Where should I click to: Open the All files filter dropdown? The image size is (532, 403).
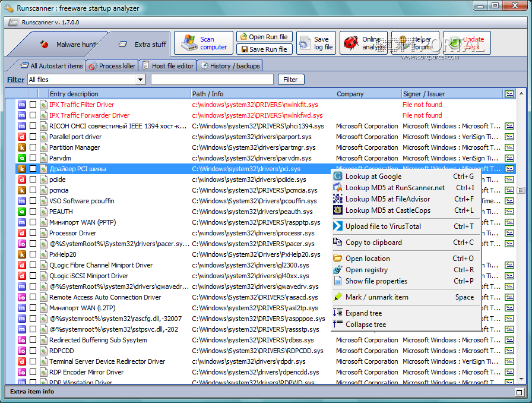(x=140, y=80)
